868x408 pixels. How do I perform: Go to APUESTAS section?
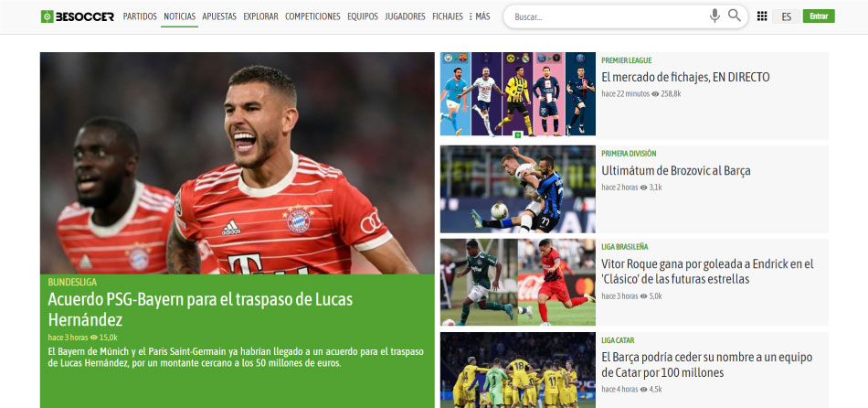pos(219,16)
